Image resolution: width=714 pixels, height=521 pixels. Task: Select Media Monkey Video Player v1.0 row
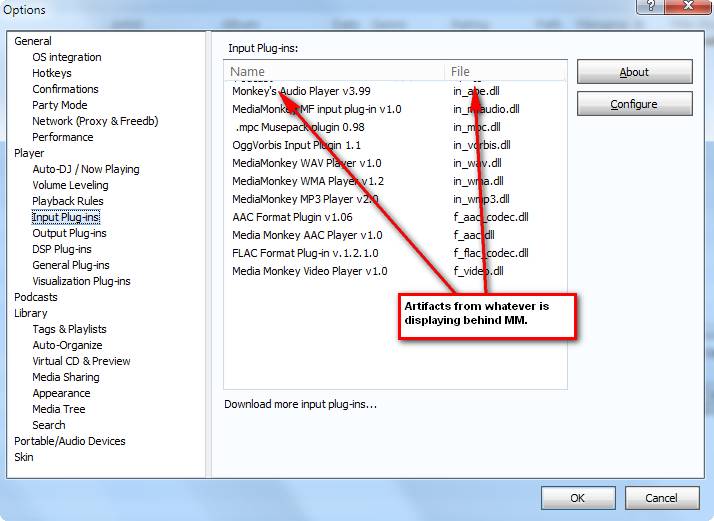[309, 271]
